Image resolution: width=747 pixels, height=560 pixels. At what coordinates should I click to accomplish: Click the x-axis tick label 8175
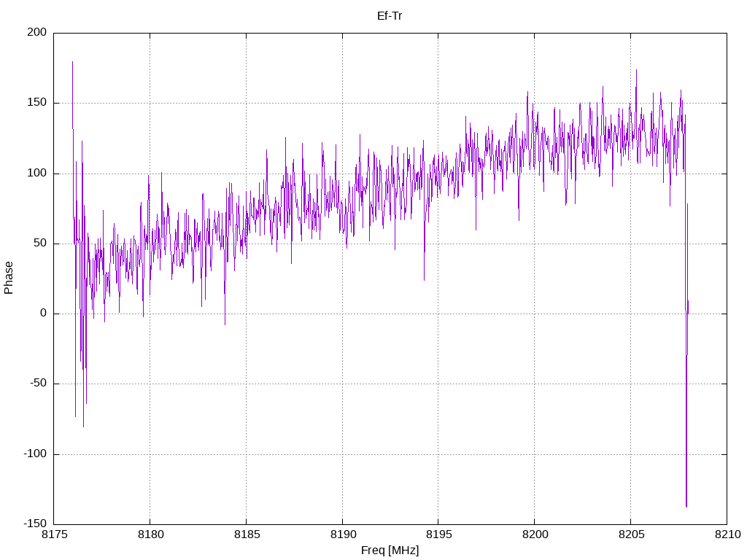point(55,534)
